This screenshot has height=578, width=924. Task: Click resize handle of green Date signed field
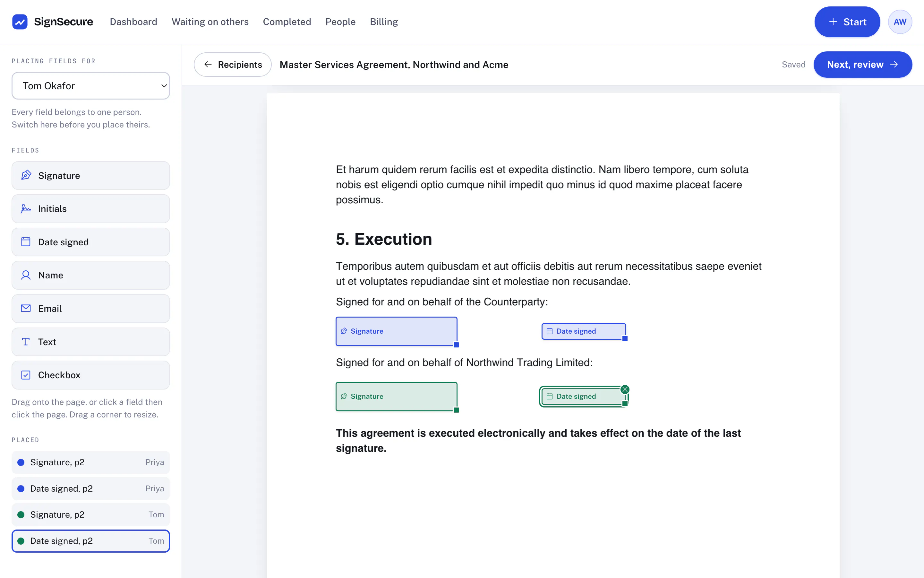[x=625, y=404]
